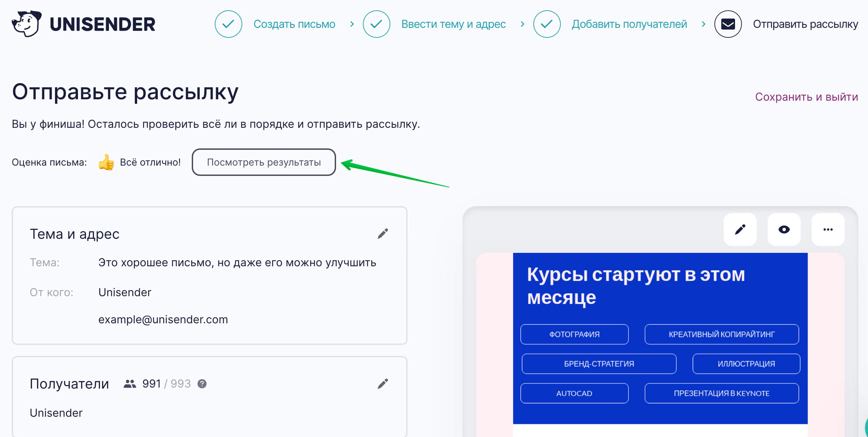Image resolution: width=868 pixels, height=437 pixels.
Task: Go to step Создать письмо
Action: point(294,24)
